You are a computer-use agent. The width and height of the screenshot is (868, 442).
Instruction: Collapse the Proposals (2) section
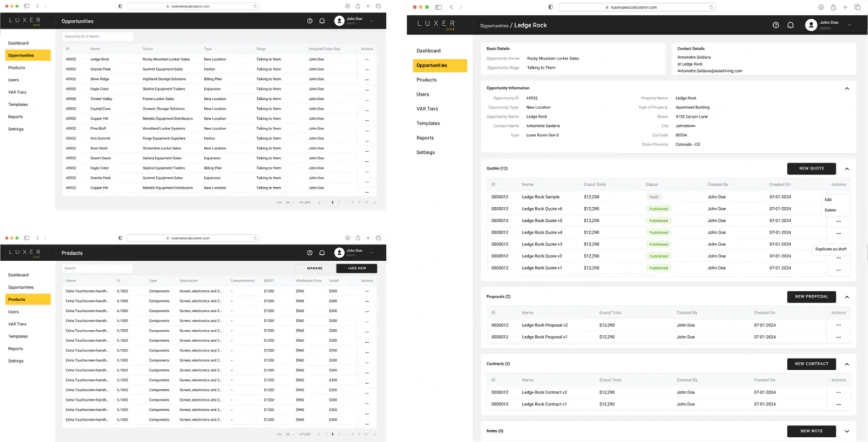coord(847,297)
